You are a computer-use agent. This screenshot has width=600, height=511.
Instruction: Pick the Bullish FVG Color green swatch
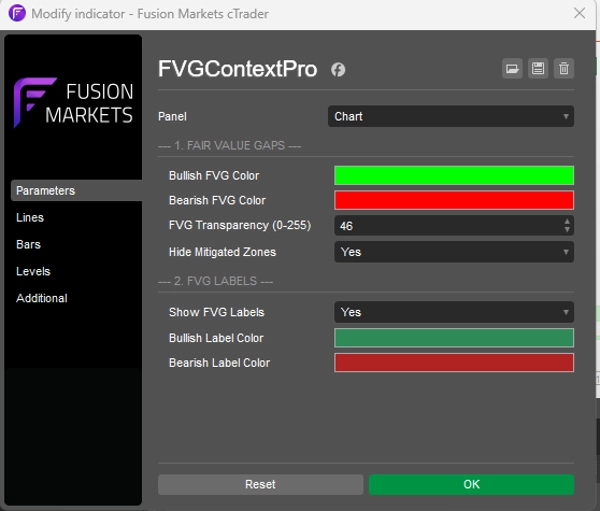454,175
